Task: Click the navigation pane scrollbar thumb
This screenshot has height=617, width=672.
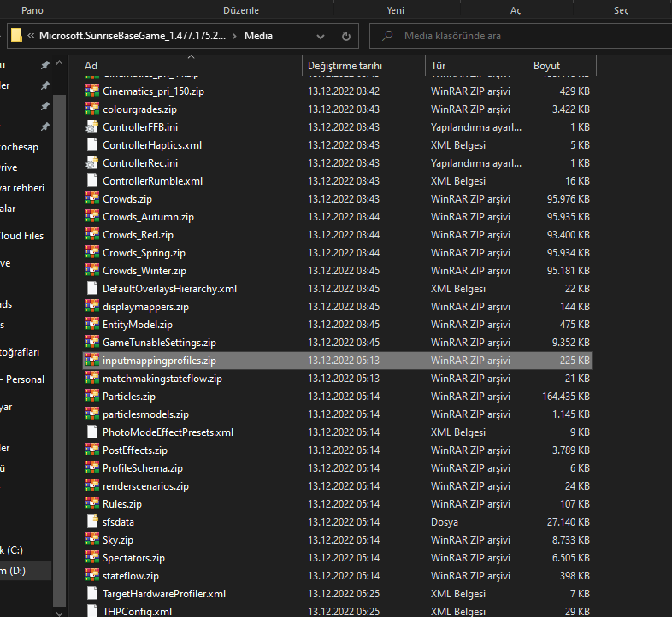Action: [59, 350]
